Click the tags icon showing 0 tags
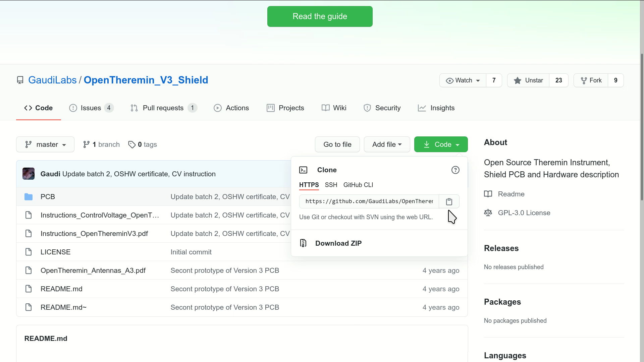Viewport: 644px width, 362px height. (132, 144)
